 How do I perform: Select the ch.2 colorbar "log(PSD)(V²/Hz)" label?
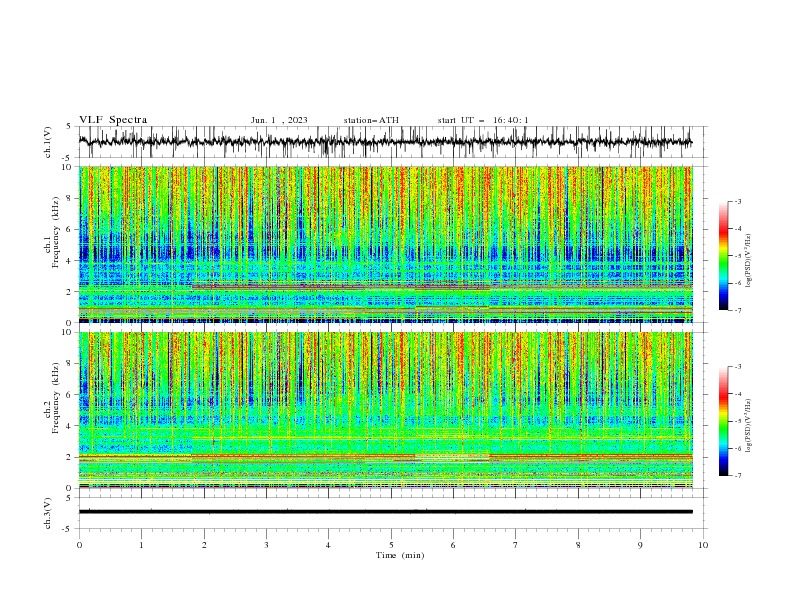point(748,426)
